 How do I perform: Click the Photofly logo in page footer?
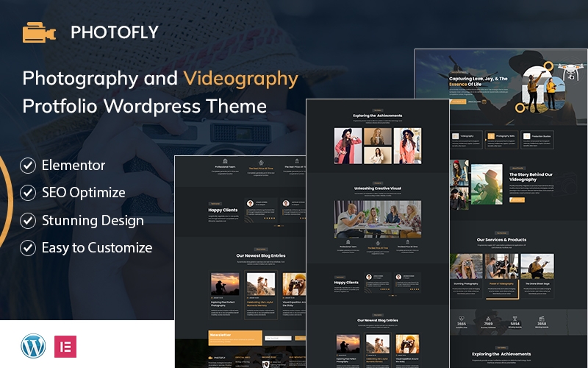click(218, 358)
